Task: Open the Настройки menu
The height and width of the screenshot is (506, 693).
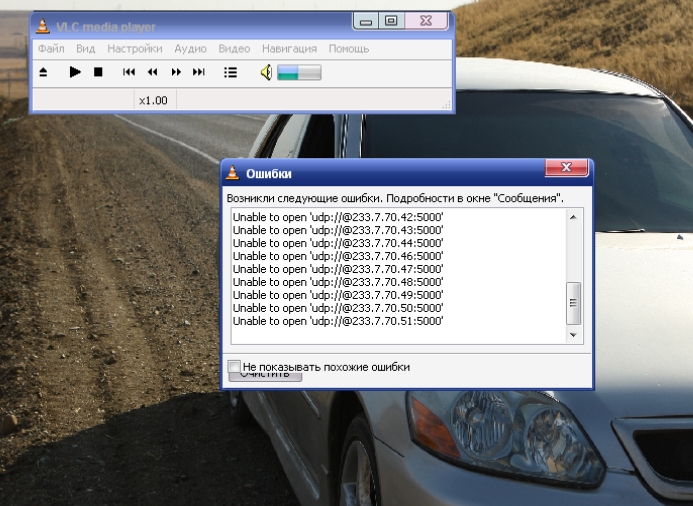Action: coord(134,48)
